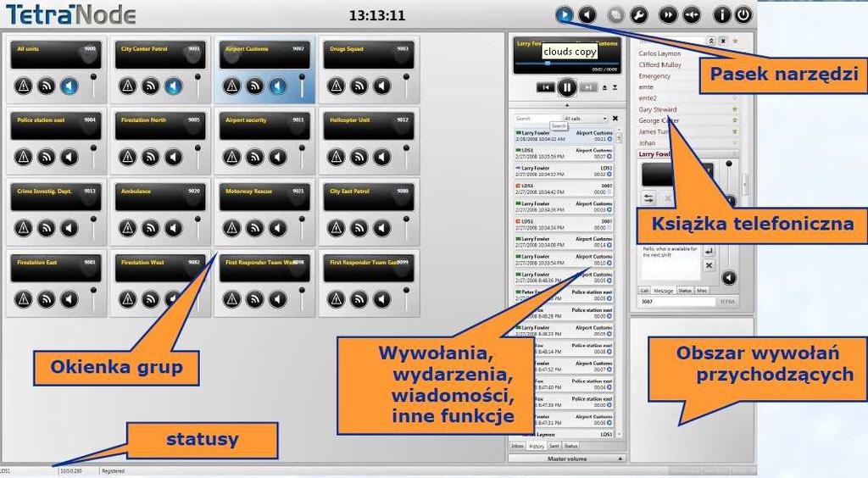
Task: Switch to the Inbox tab
Action: click(x=518, y=446)
